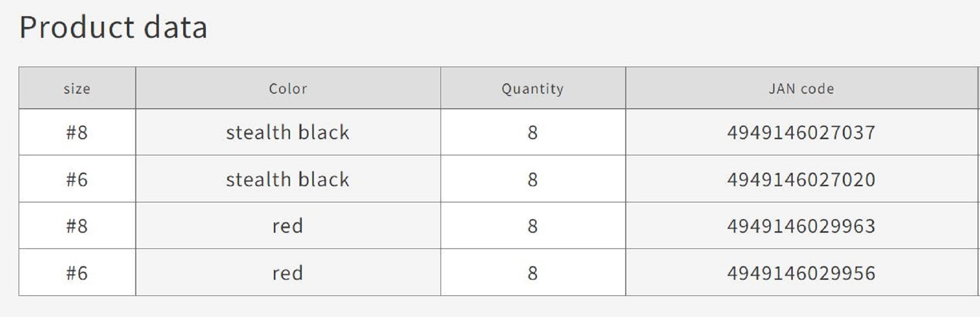Select the "red" color cell for size #6
The height and width of the screenshot is (317, 980).
click(x=288, y=273)
